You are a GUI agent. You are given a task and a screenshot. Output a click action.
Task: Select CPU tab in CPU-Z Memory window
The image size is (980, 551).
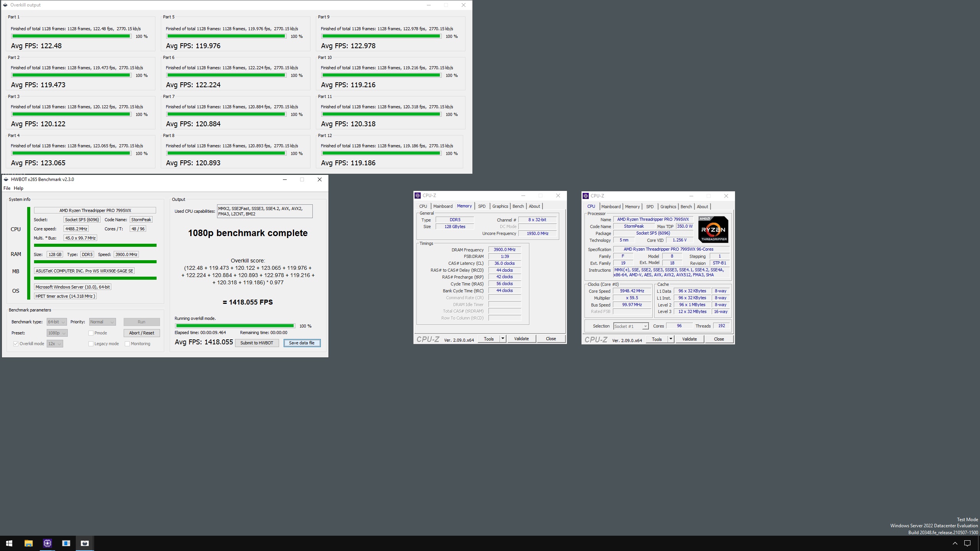click(x=423, y=206)
